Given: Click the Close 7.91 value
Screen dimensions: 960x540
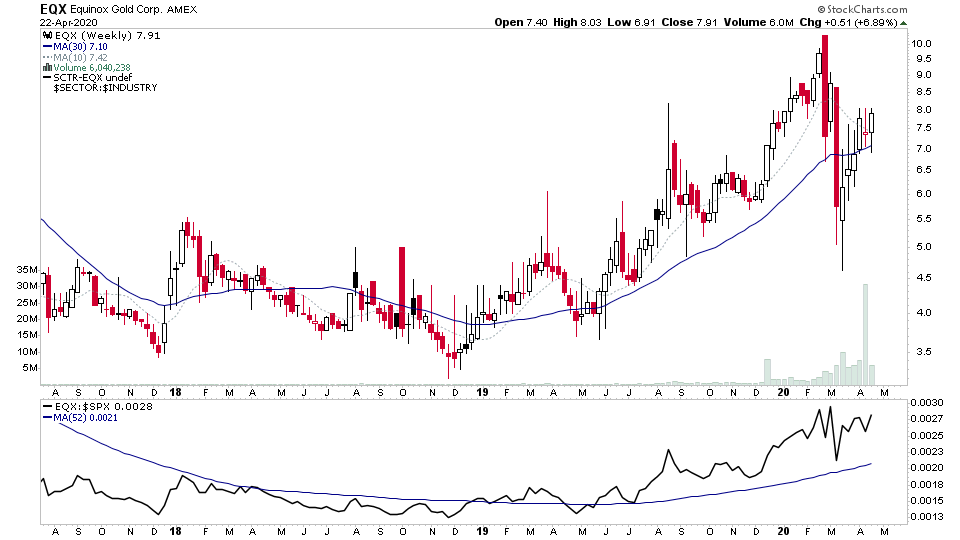Looking at the screenshot, I should coord(689,23).
